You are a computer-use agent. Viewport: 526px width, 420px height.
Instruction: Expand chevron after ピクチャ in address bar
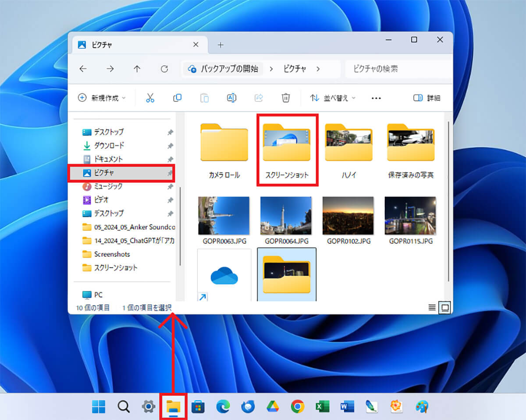[318, 69]
